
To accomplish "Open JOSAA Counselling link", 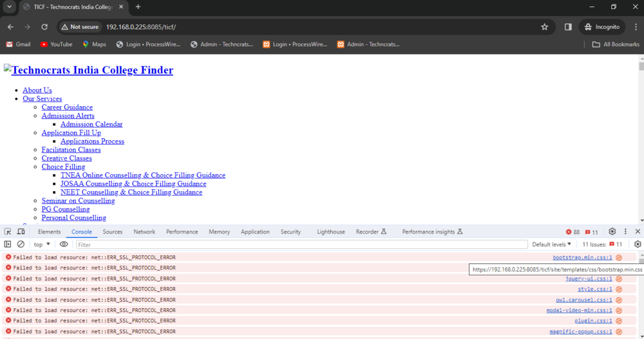I will [133, 183].
